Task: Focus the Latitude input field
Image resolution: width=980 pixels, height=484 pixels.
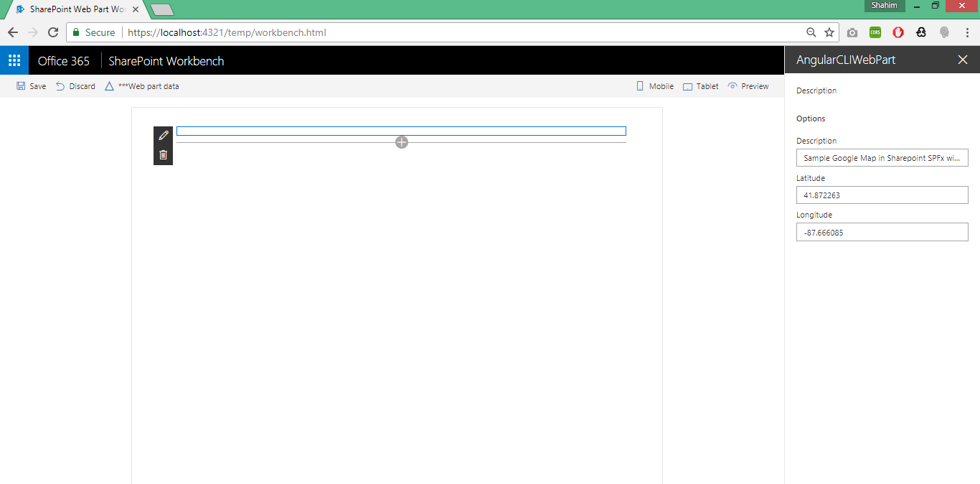Action: point(882,195)
